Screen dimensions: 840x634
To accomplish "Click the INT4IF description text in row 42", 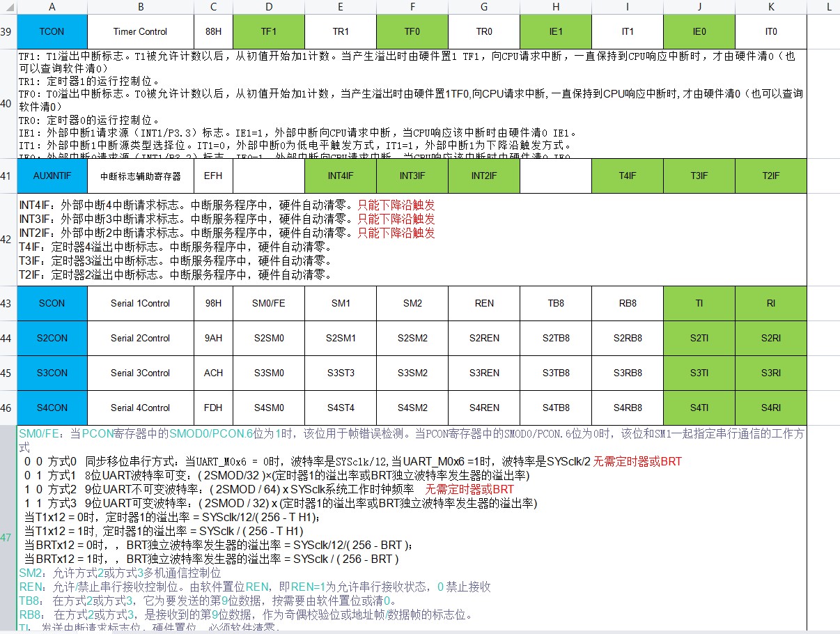I will (x=227, y=205).
